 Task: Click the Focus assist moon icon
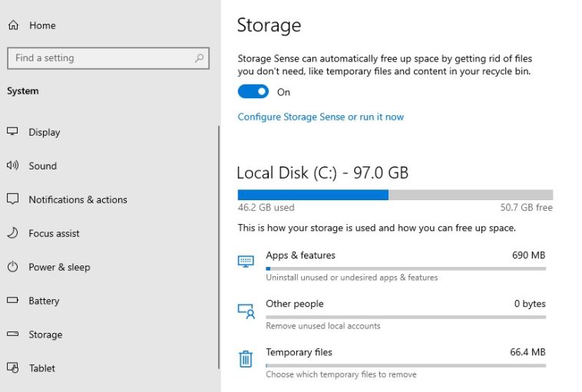12,233
